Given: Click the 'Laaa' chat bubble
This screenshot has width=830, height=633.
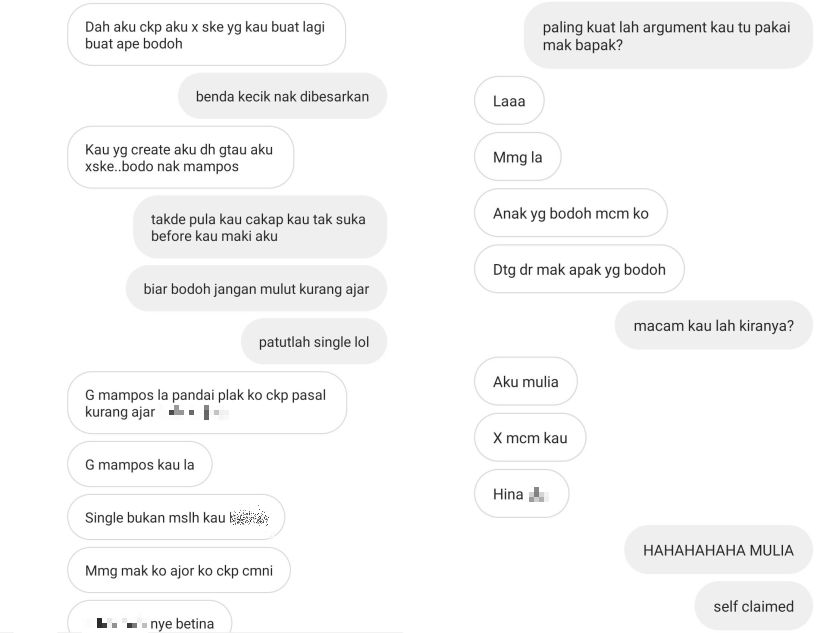Looking at the screenshot, I should click(509, 101).
